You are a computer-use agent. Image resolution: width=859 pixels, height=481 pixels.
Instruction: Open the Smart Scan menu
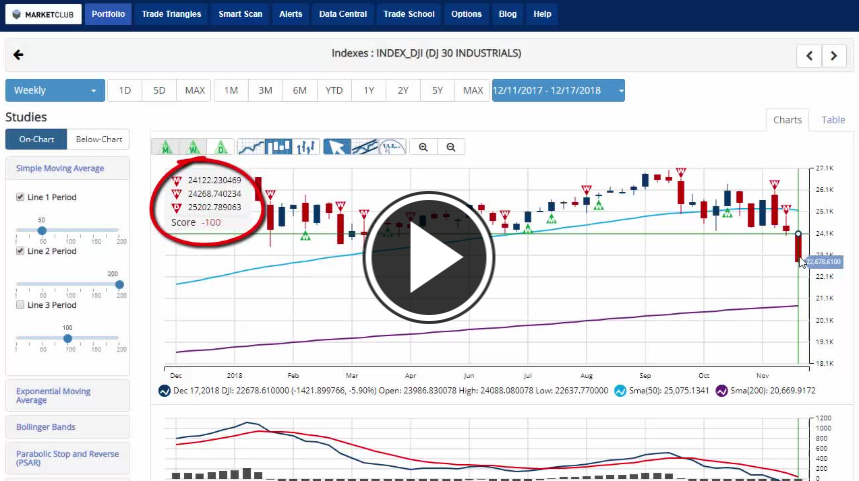[x=241, y=14]
